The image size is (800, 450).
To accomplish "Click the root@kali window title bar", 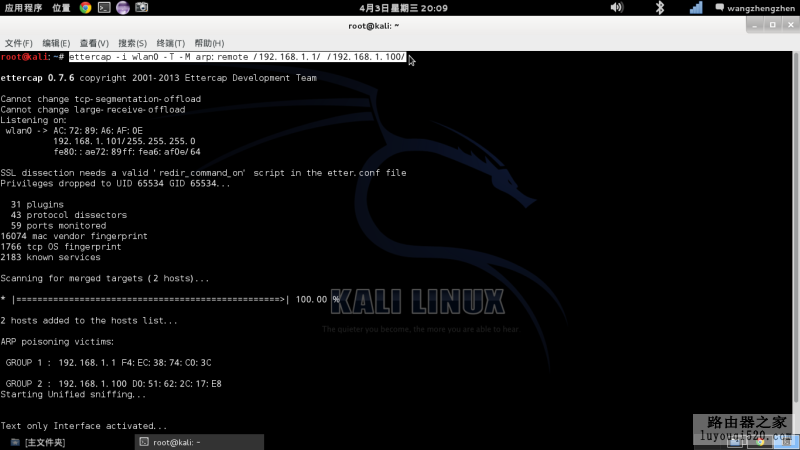I will point(373,26).
